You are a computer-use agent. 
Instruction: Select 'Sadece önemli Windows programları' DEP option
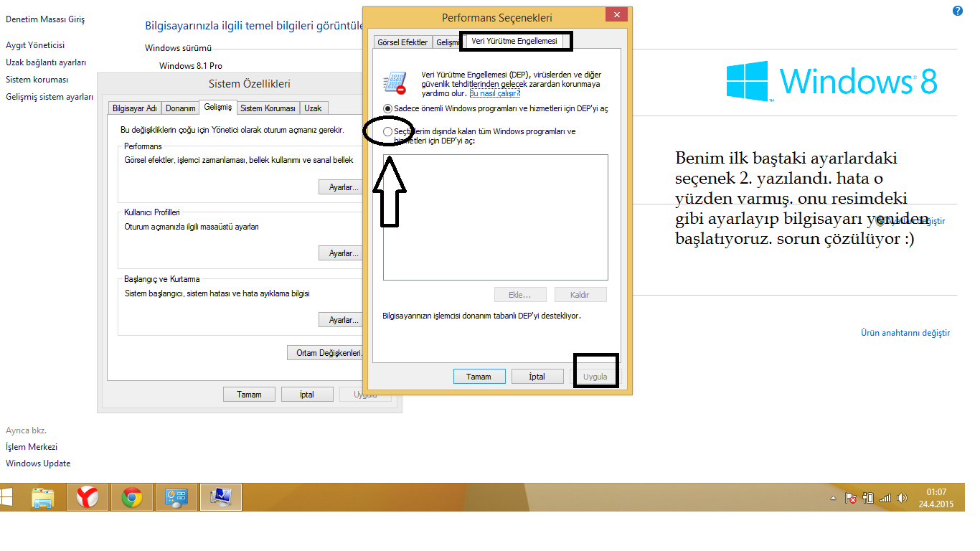pyautogui.click(x=388, y=108)
